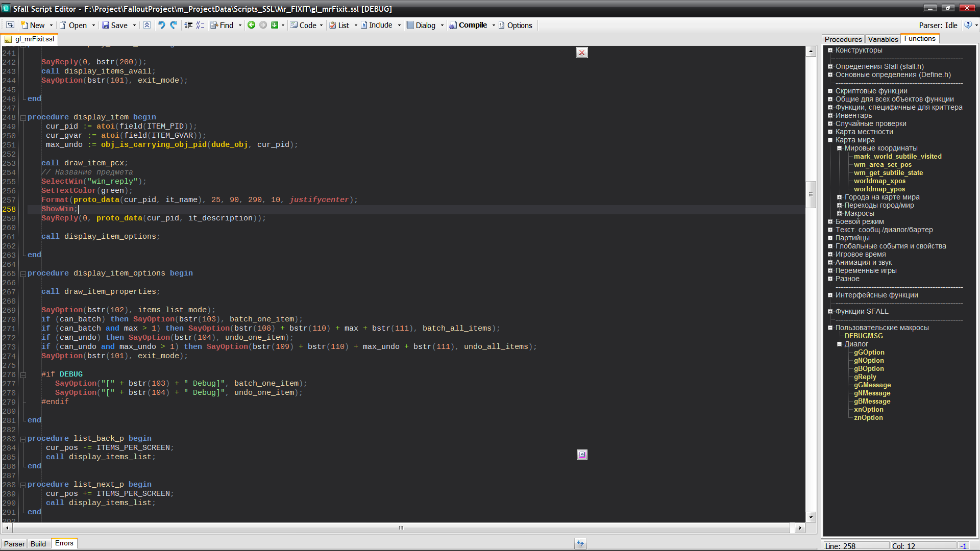The height and width of the screenshot is (551, 980).
Task: Click the comment lines toolbar icon
Action: tap(200, 25)
